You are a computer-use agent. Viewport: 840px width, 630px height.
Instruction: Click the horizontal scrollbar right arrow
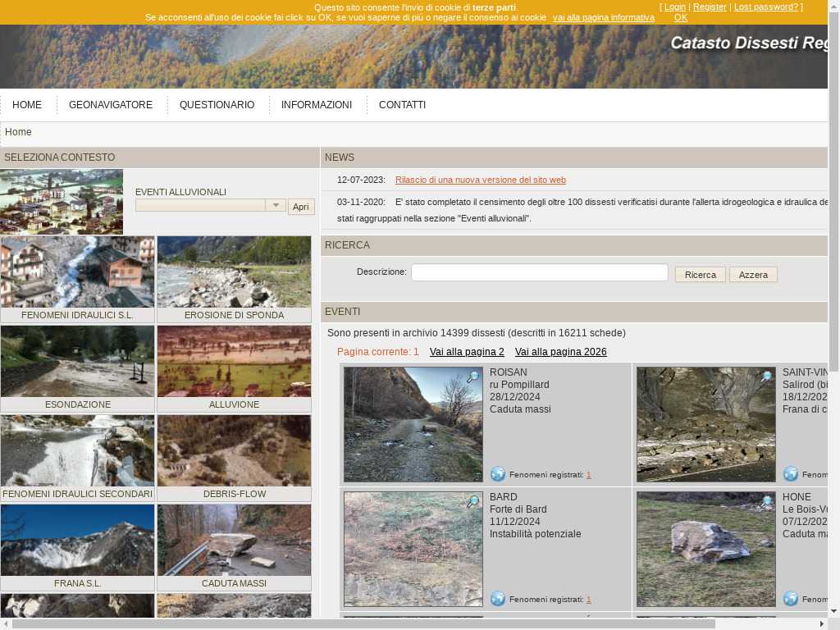[x=822, y=624]
